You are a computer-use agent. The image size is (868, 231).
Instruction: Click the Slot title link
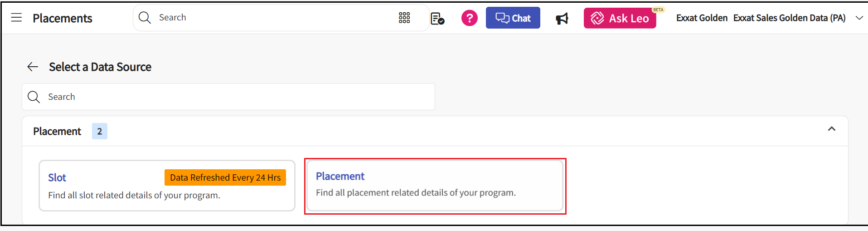pyautogui.click(x=57, y=178)
